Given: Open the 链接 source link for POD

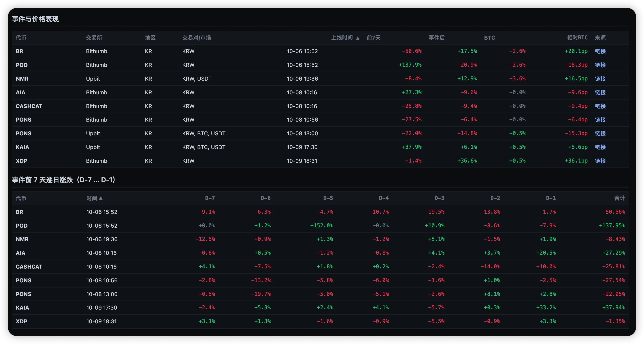Looking at the screenshot, I should point(600,65).
